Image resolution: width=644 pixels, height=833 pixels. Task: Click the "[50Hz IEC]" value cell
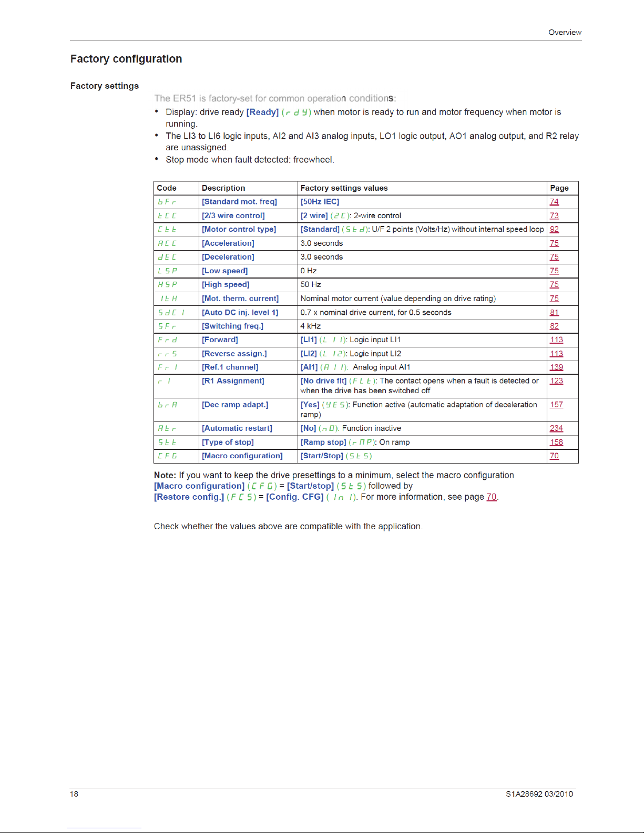(320, 202)
